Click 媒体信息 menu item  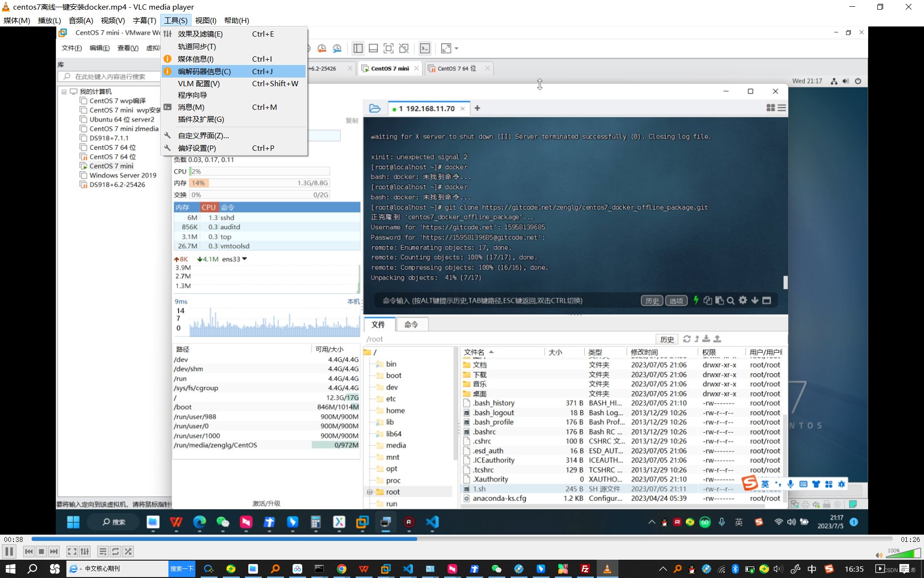[195, 59]
